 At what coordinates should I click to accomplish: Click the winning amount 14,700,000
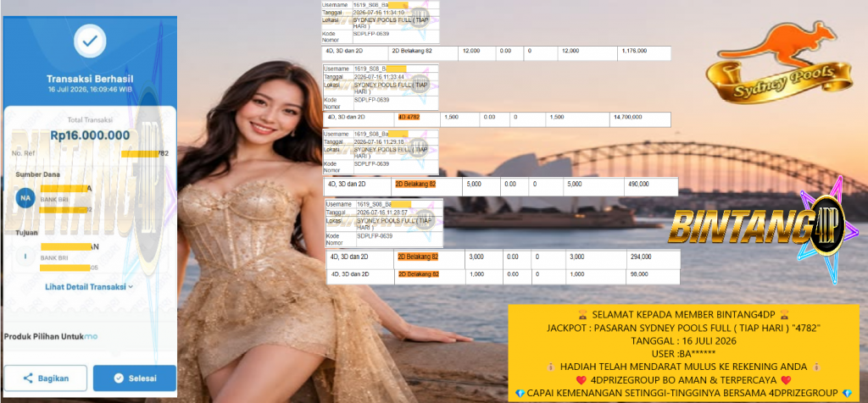pyautogui.click(x=628, y=117)
